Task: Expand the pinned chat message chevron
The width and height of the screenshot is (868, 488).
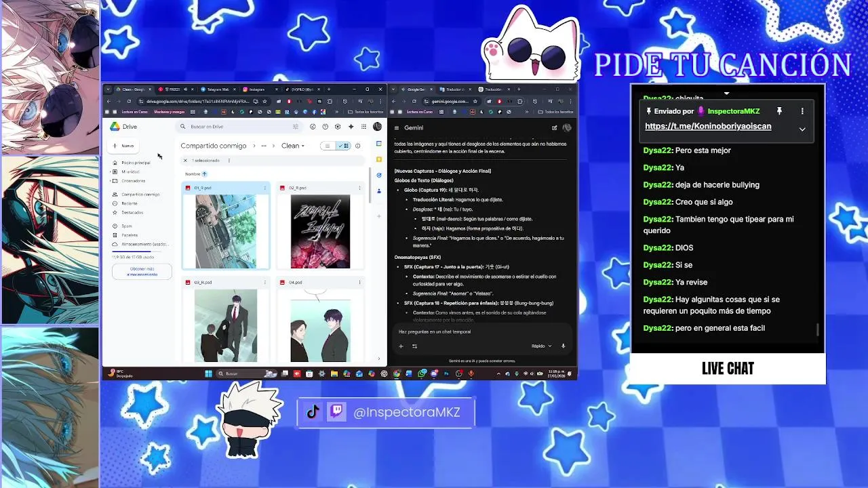Action: (x=802, y=129)
